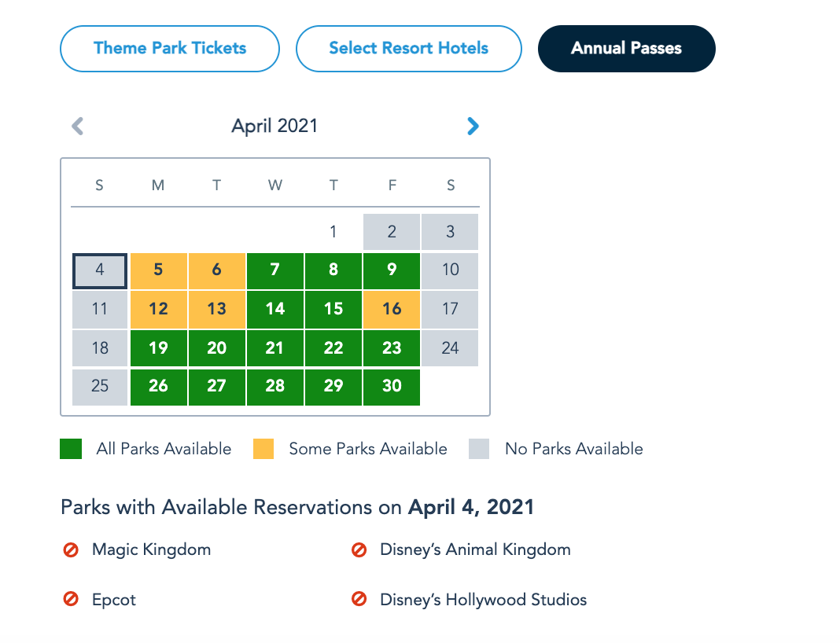The height and width of the screenshot is (643, 840).
Task: Pick April 26 on the calendar
Action: pos(158,386)
